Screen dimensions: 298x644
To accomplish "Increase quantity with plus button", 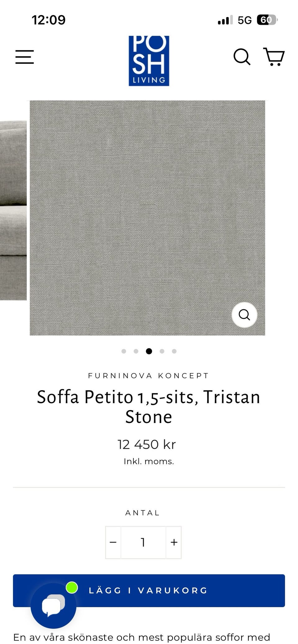I will (174, 542).
